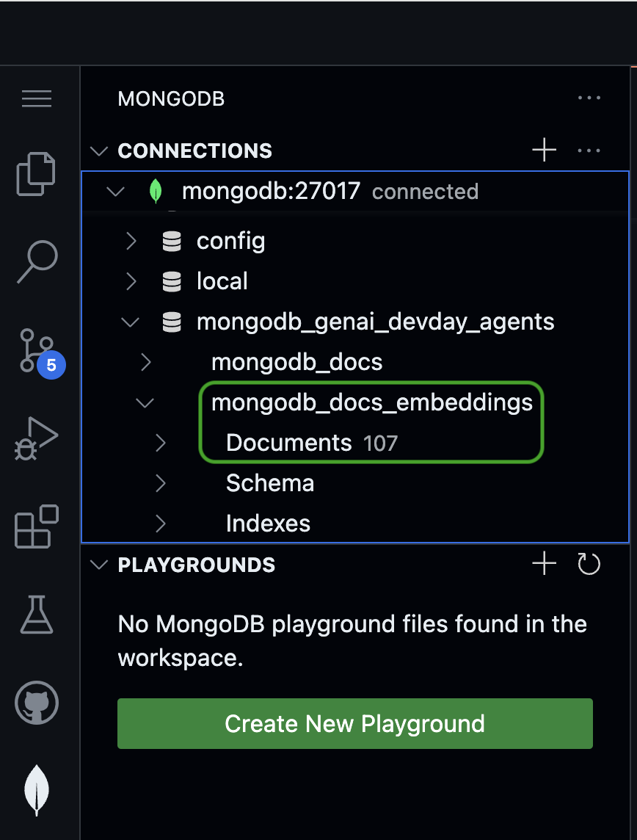637x840 pixels.
Task: Click the MongoDB panel more actions ellipsis
Action: click(589, 98)
